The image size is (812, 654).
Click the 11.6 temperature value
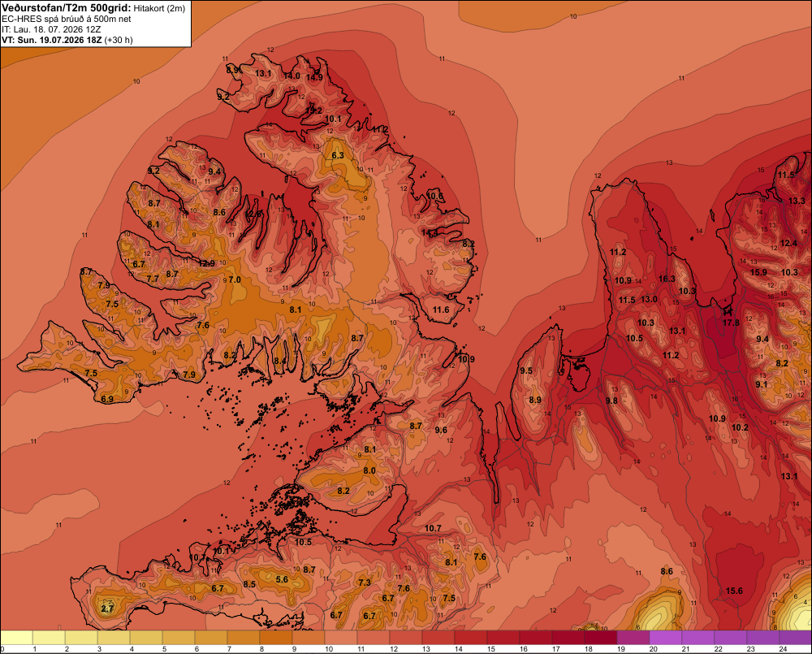coord(441,310)
